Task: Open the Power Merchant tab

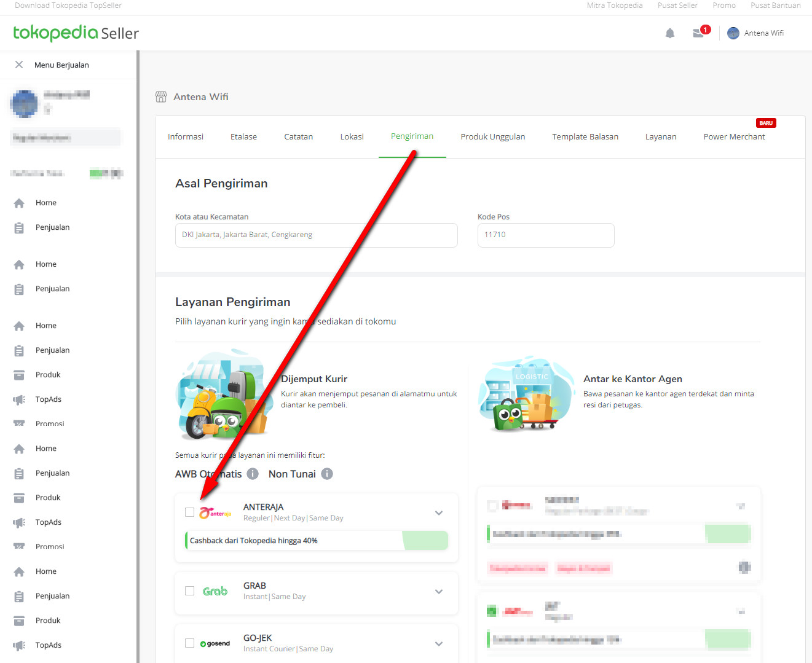Action: [x=734, y=137]
